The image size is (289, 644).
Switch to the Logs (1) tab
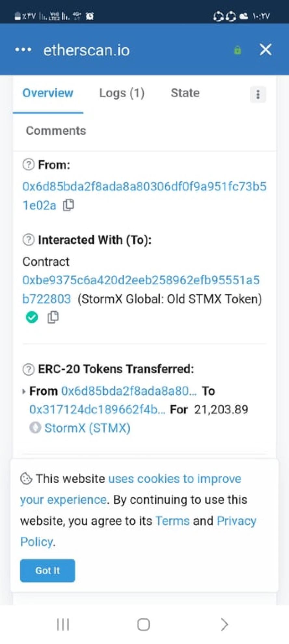tap(122, 93)
